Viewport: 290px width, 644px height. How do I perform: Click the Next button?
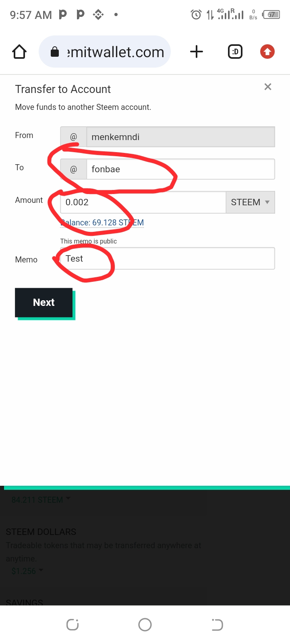(x=44, y=302)
